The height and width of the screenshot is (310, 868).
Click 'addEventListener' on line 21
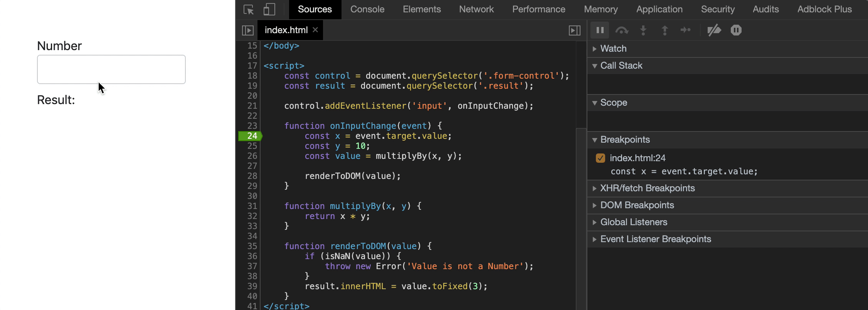(365, 106)
